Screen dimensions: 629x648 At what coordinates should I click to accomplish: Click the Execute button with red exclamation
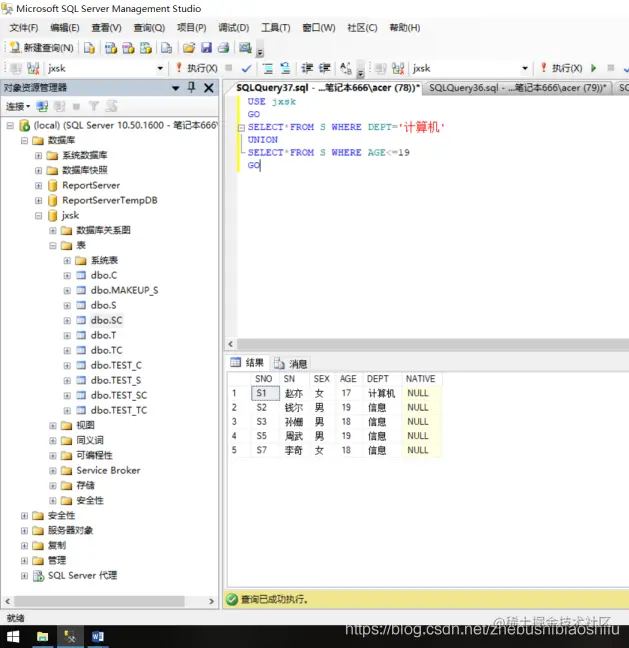pos(197,68)
